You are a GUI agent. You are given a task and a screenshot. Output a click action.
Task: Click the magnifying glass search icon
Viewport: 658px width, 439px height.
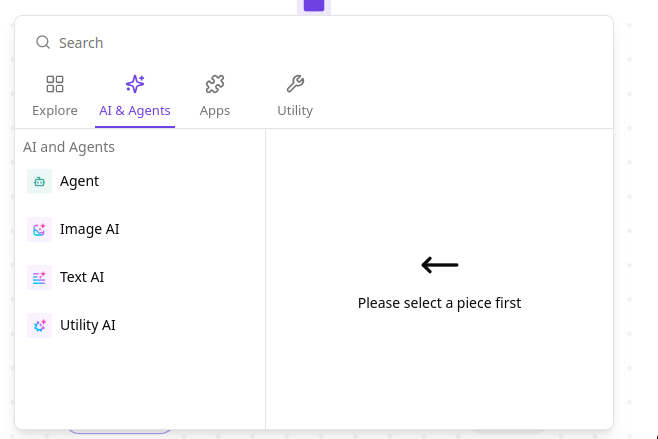pyautogui.click(x=43, y=43)
